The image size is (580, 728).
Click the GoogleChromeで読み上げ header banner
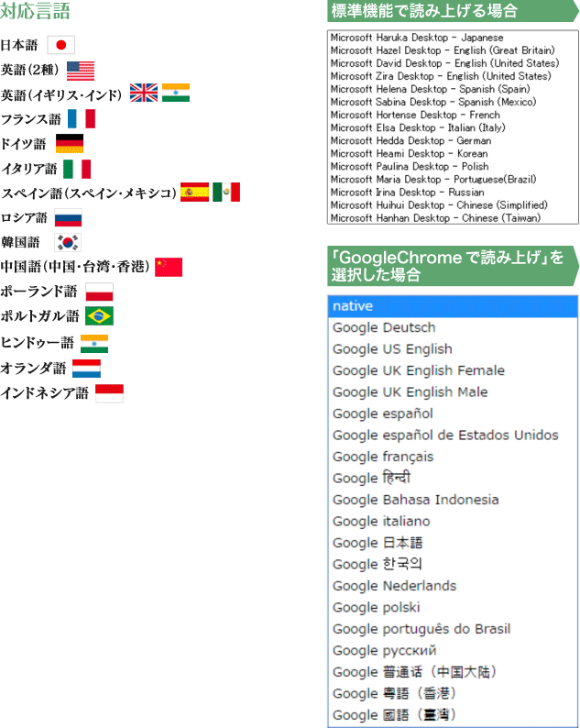tap(453, 266)
